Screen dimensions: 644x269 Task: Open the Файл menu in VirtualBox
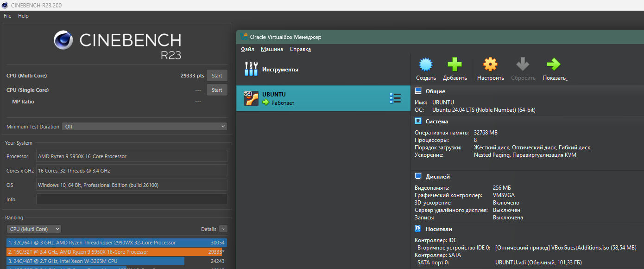tap(247, 49)
